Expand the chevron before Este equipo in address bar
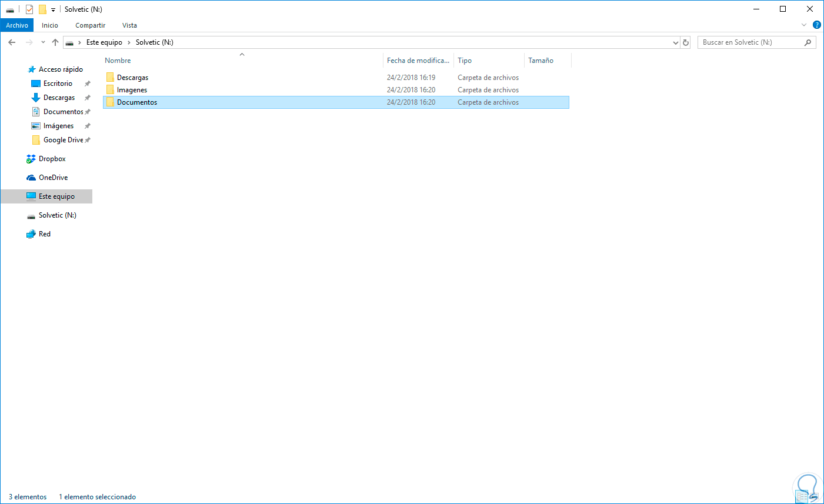The image size is (824, 504). coord(79,42)
